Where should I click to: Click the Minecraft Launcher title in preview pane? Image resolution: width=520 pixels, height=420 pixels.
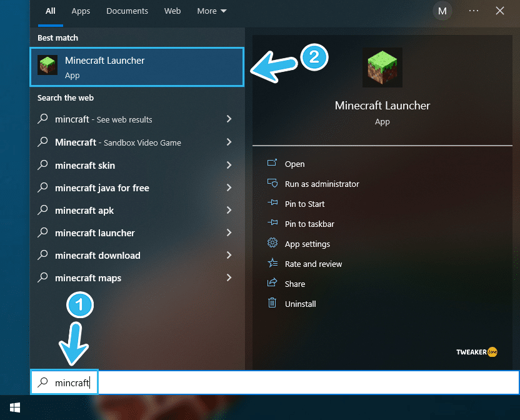click(x=382, y=106)
